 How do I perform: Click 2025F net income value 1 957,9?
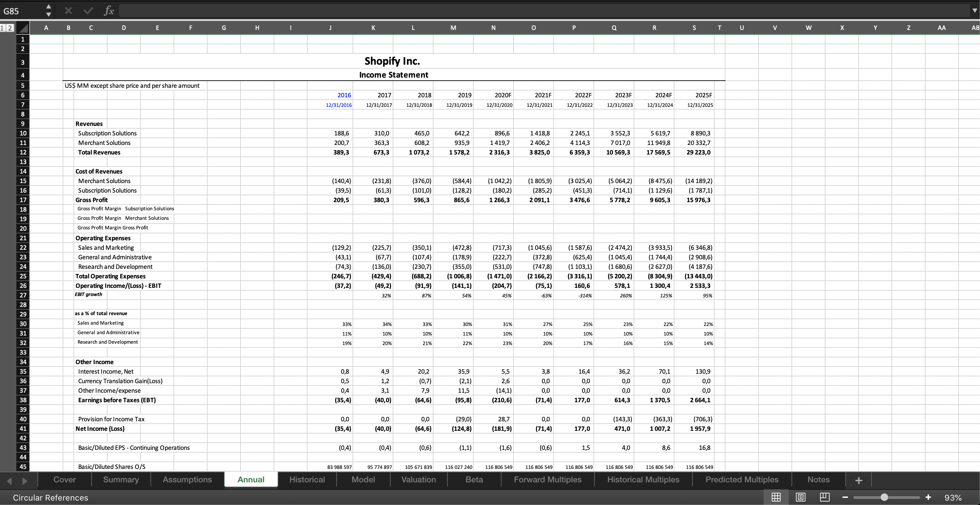pos(700,428)
